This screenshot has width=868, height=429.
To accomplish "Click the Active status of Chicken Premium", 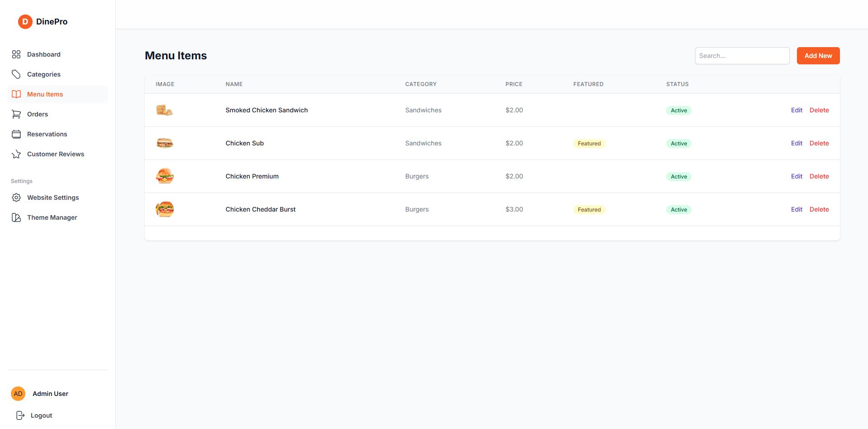I will pos(679,177).
